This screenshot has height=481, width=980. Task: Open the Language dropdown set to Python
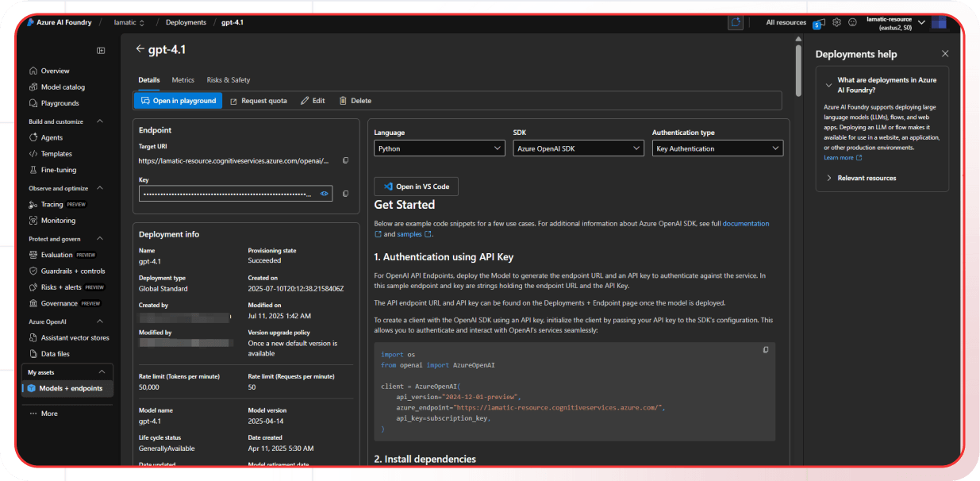(x=440, y=148)
